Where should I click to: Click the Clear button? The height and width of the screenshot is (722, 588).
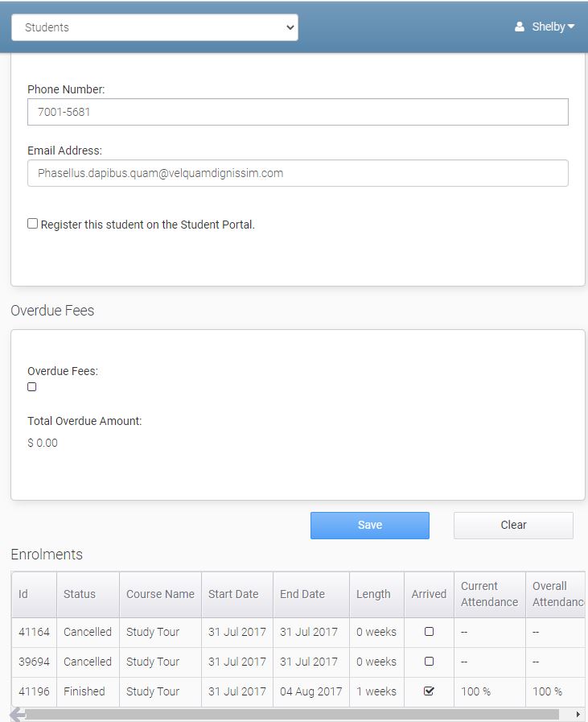(x=512, y=525)
